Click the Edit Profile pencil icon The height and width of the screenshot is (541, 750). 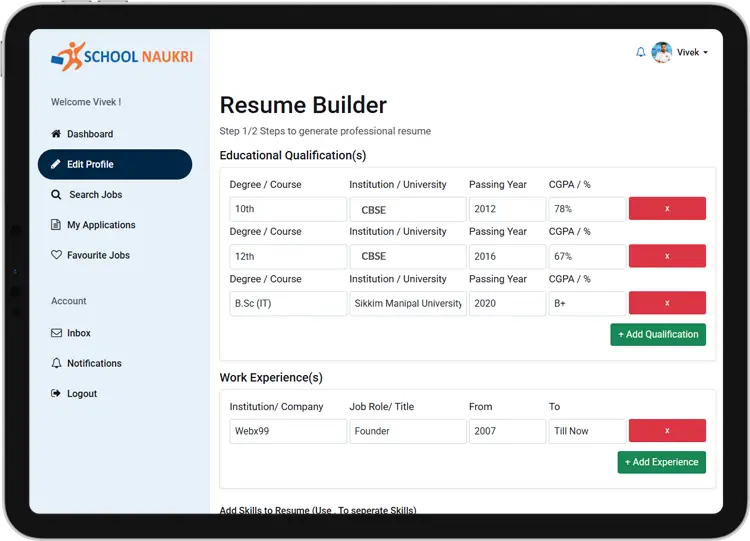(x=56, y=164)
